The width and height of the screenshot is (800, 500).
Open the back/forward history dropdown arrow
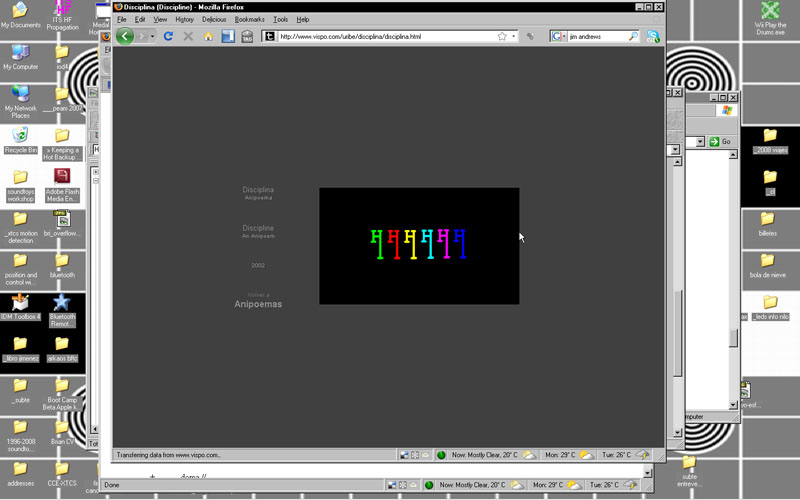tap(152, 37)
